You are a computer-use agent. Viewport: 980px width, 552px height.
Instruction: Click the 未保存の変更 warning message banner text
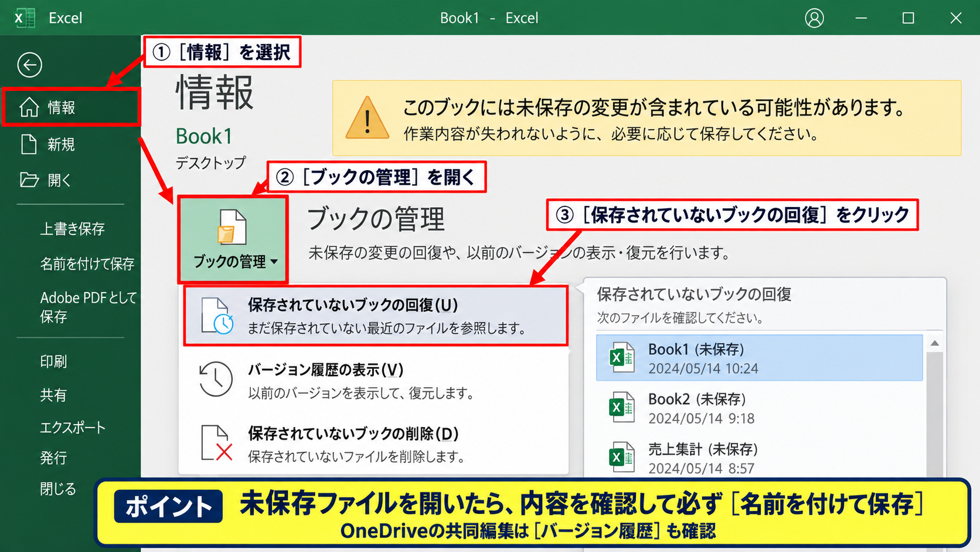tap(654, 120)
